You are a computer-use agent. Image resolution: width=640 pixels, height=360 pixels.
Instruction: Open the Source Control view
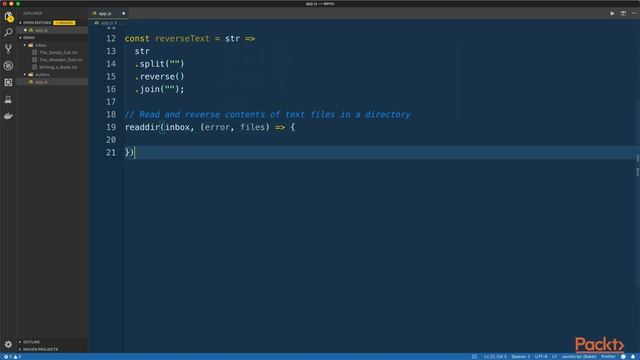[8, 49]
